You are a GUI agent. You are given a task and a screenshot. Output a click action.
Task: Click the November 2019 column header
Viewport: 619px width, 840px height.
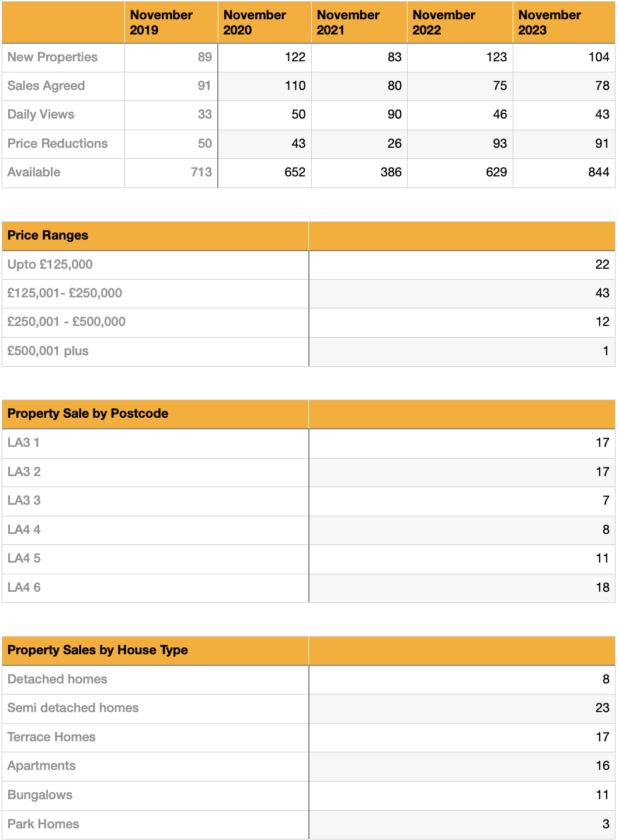coord(161,23)
